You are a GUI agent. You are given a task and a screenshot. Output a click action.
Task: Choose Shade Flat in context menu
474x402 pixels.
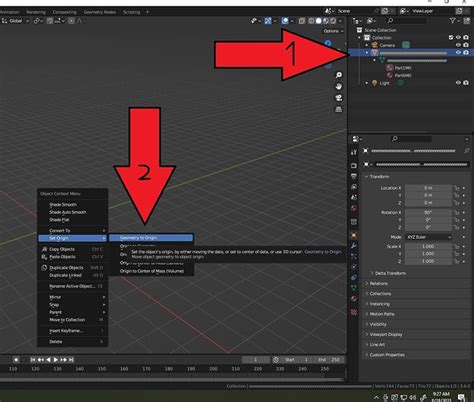(59, 220)
